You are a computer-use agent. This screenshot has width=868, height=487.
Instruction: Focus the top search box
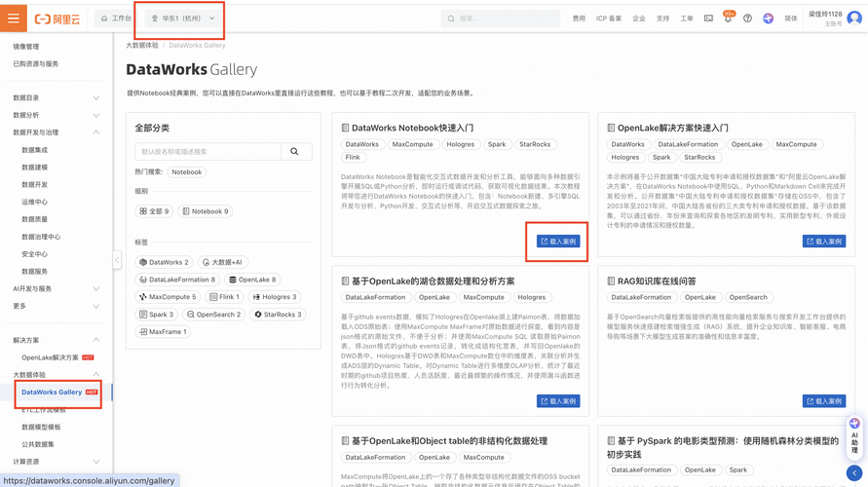pos(501,19)
